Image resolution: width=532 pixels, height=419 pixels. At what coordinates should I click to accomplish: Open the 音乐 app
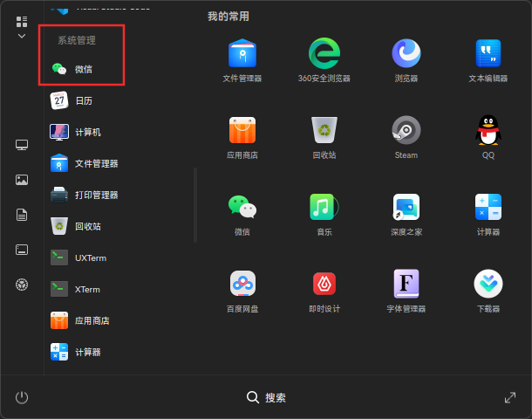point(324,214)
